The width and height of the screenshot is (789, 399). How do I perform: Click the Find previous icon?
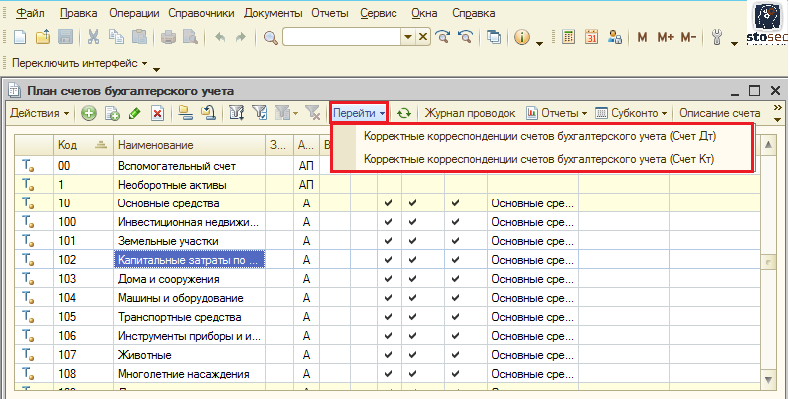click(x=465, y=37)
